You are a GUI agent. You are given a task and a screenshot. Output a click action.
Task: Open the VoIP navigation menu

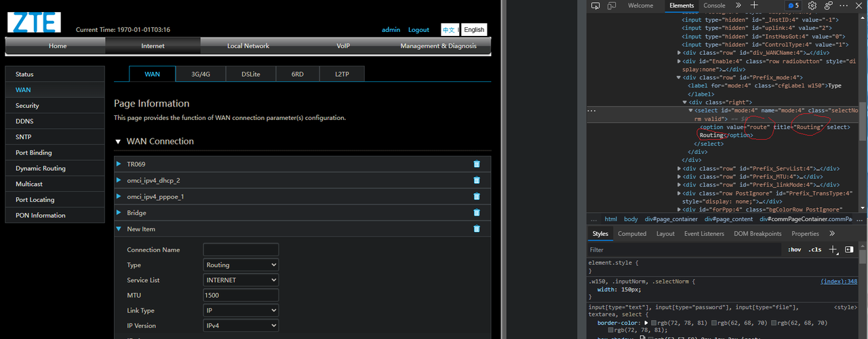coord(343,46)
